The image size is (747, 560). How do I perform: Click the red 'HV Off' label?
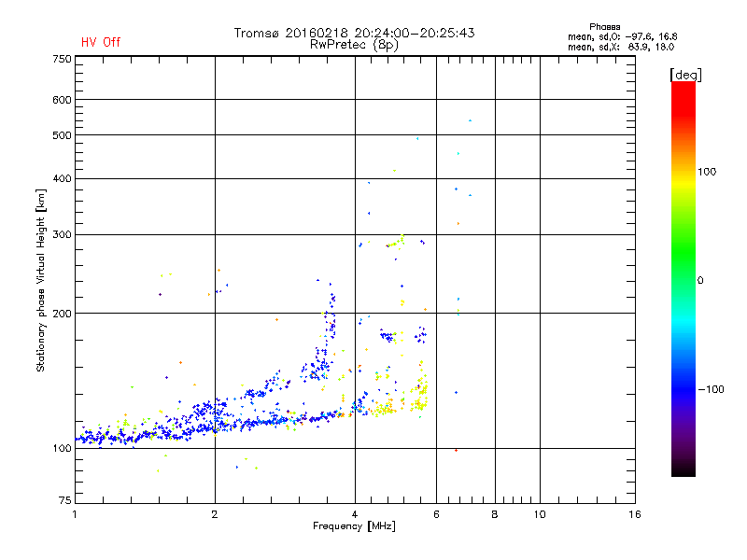[x=101, y=42]
